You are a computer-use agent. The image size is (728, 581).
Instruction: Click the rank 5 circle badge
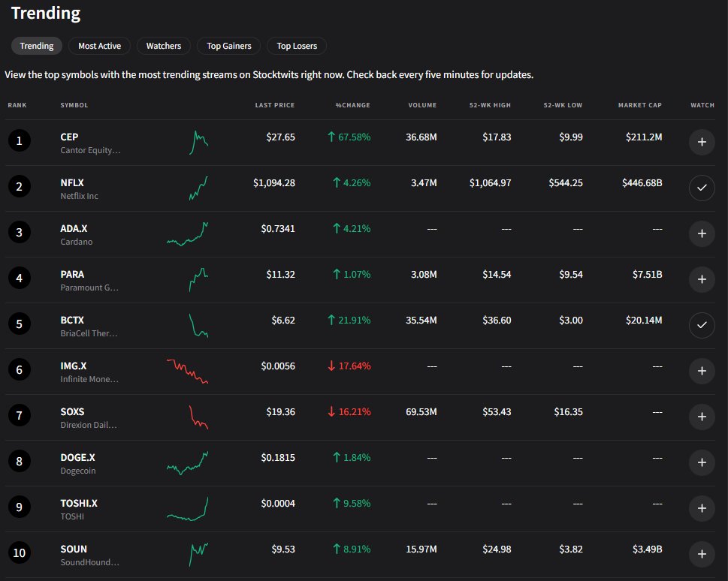[20, 324]
